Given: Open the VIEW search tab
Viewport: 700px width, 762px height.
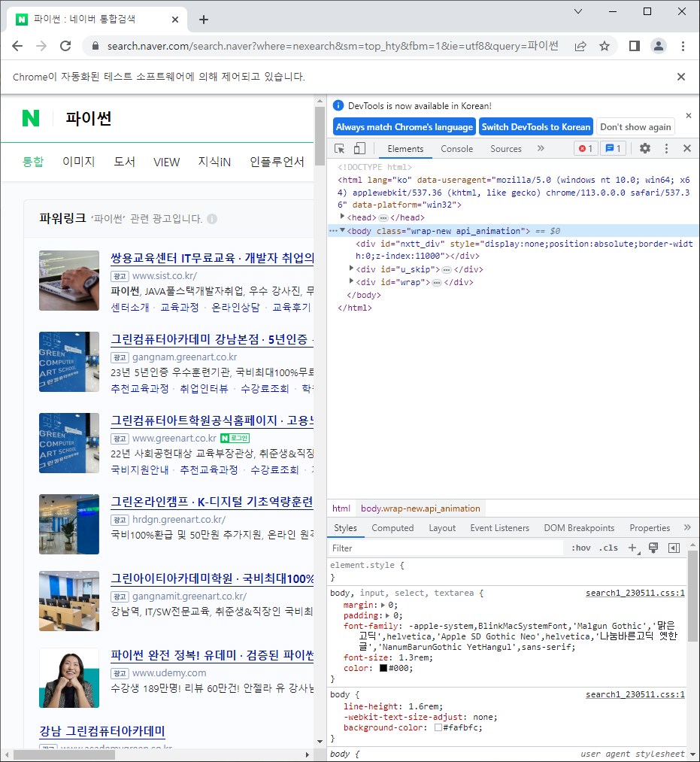Looking at the screenshot, I should click(x=166, y=162).
